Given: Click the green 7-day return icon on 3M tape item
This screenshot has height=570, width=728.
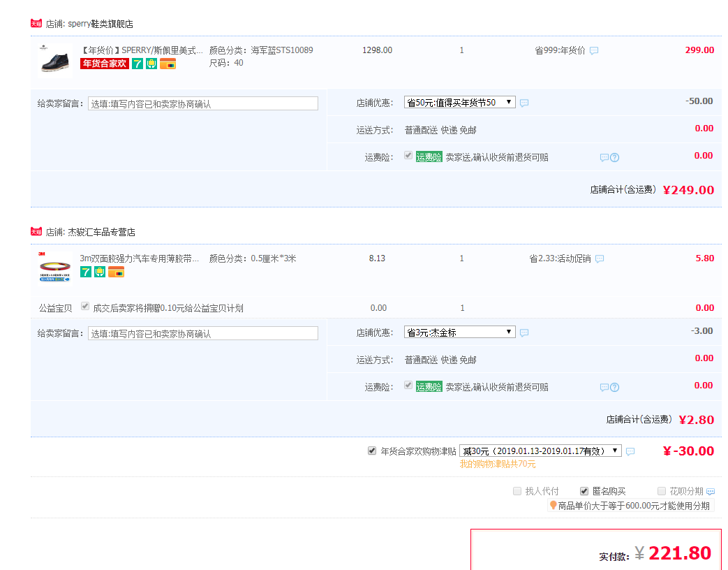Looking at the screenshot, I should 86,272.
